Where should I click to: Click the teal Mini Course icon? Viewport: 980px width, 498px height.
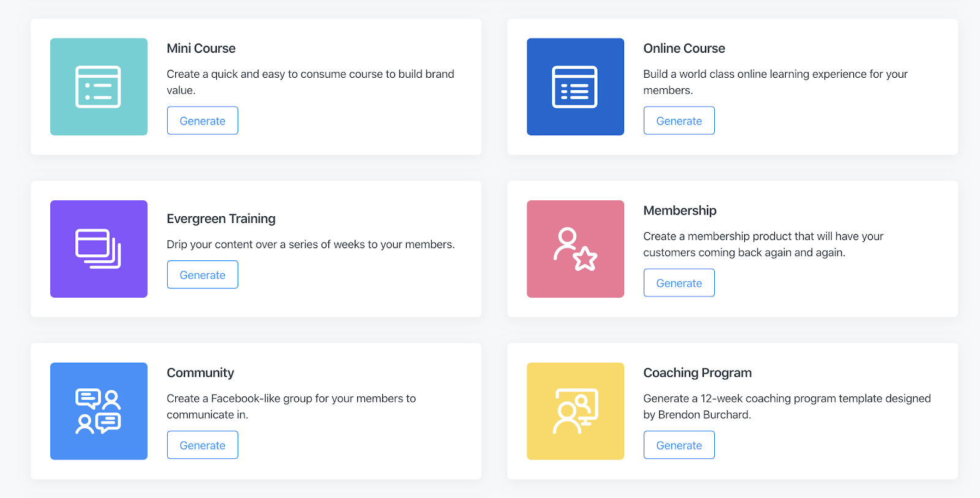(x=99, y=87)
